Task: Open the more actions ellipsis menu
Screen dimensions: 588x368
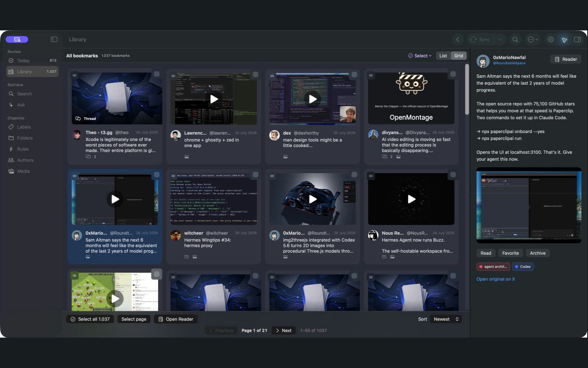Action: (532, 40)
